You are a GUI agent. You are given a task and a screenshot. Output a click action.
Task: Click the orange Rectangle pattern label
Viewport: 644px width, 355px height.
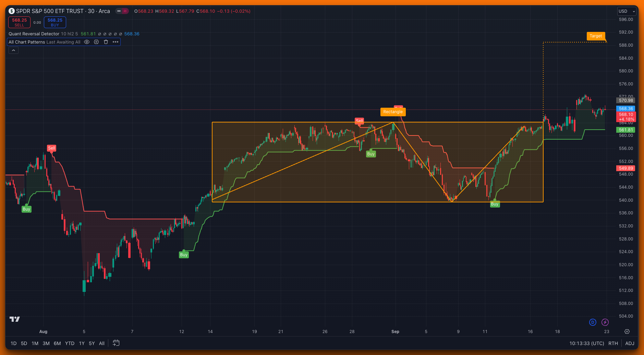tap(393, 112)
